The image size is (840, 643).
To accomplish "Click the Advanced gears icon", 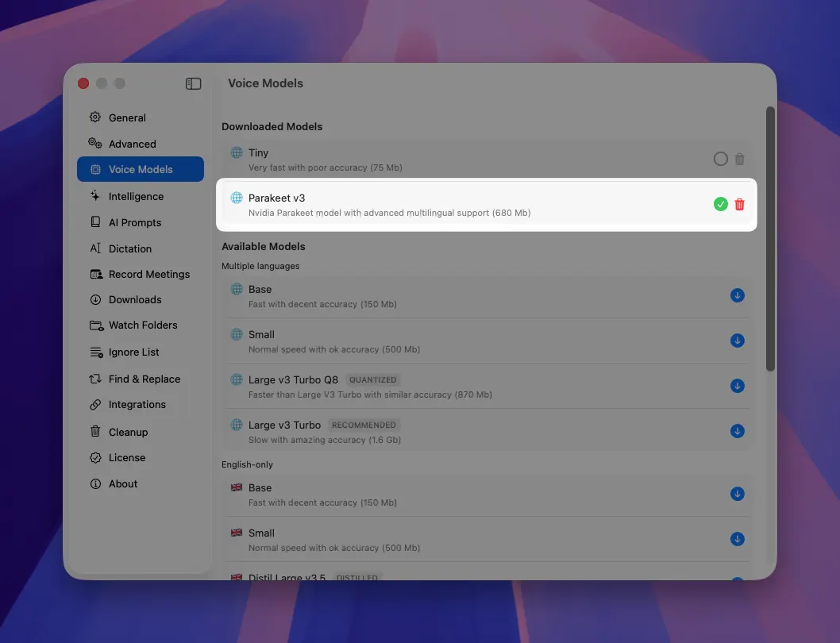I will pyautogui.click(x=95, y=143).
